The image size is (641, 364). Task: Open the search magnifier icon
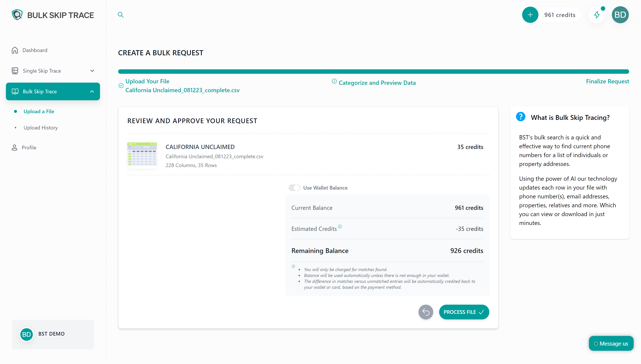point(121,15)
